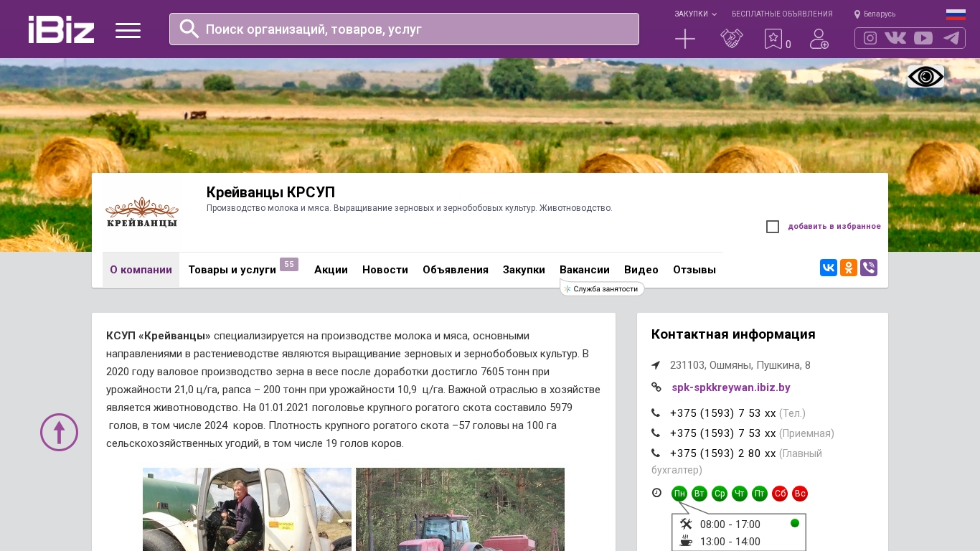Open Бесплатные объявления link
Image resolution: width=980 pixels, height=551 pixels.
coord(782,14)
